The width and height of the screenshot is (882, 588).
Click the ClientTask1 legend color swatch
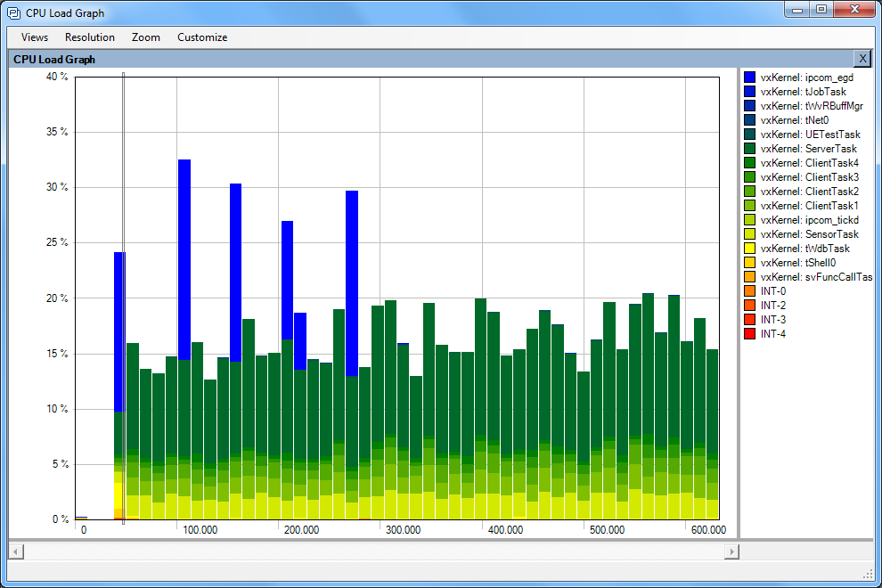[750, 206]
